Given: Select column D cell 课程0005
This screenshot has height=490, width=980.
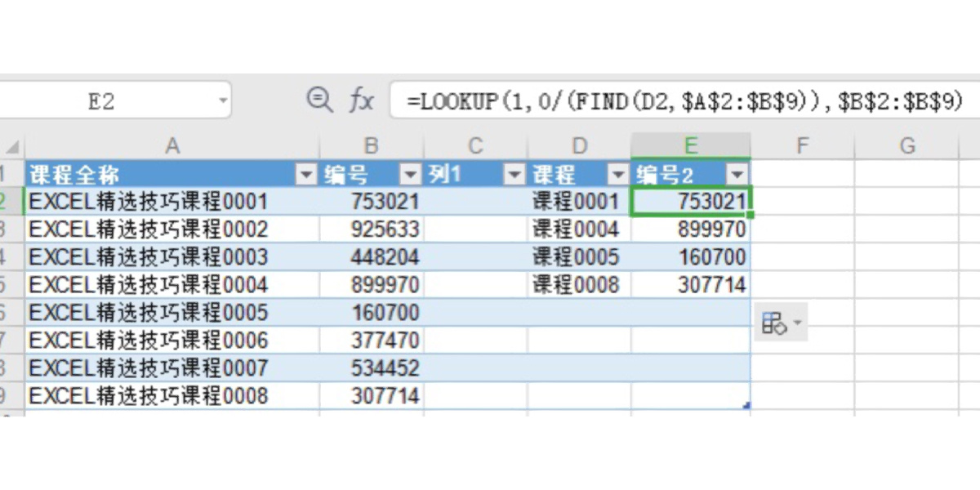Looking at the screenshot, I should [579, 256].
